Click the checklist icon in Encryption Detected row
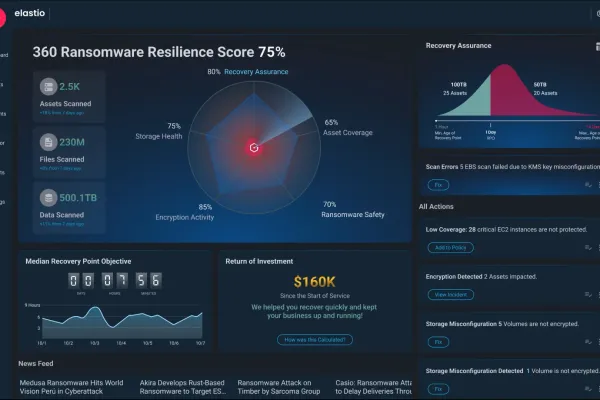Screen dimensions: 600x400 click(588, 295)
